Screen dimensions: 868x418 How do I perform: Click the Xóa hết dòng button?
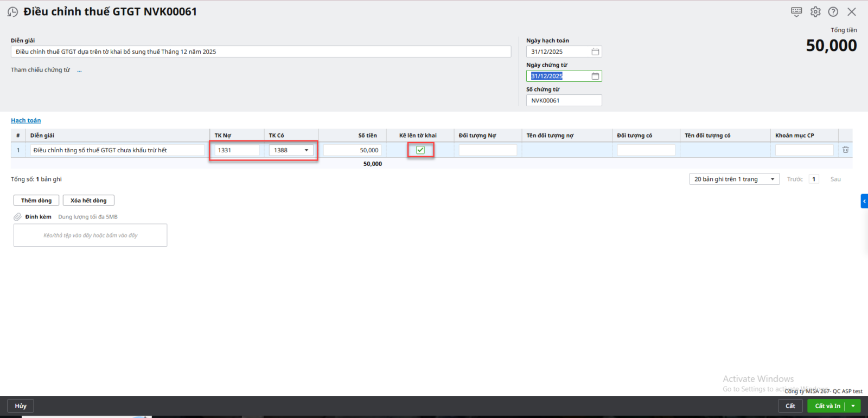point(88,201)
